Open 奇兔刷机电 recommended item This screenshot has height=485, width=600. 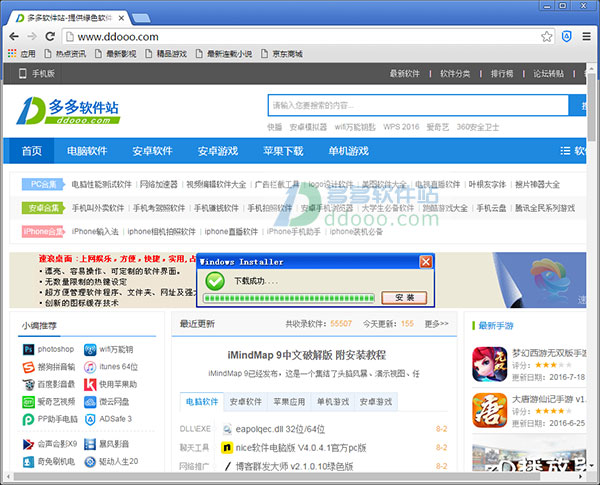pos(49,462)
